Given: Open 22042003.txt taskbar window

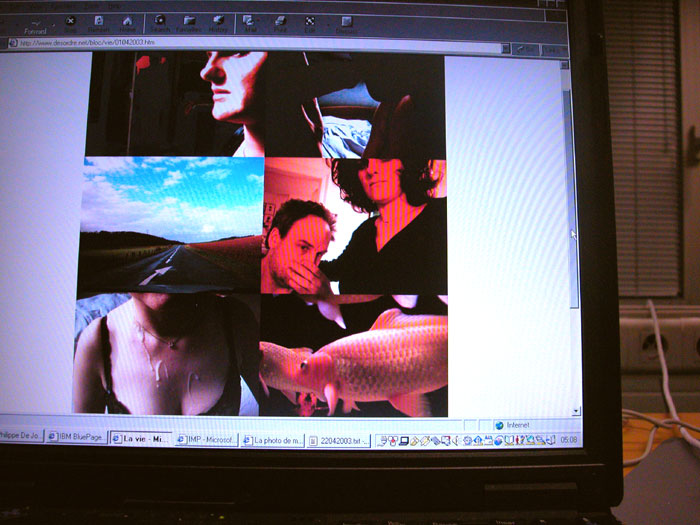Looking at the screenshot, I should [339, 440].
